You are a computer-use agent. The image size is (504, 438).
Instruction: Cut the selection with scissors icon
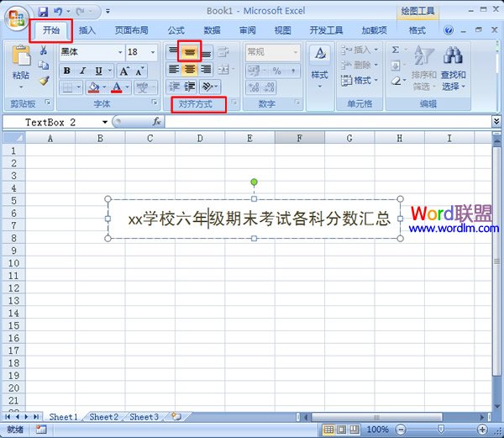click(44, 50)
